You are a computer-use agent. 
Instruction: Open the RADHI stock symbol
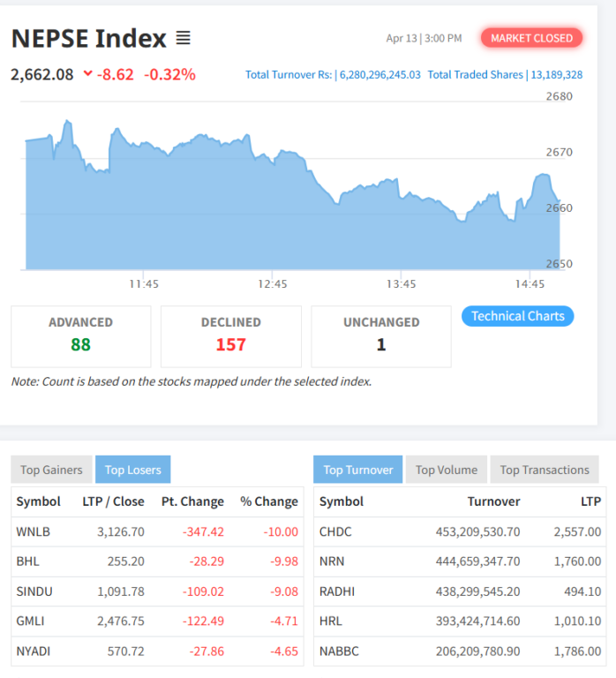337,591
